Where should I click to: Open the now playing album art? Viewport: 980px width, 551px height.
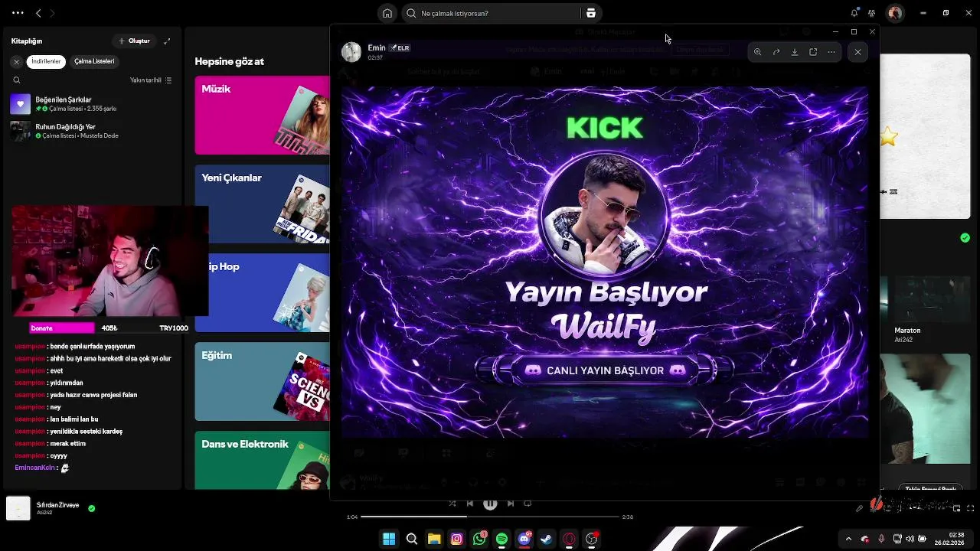click(x=18, y=508)
